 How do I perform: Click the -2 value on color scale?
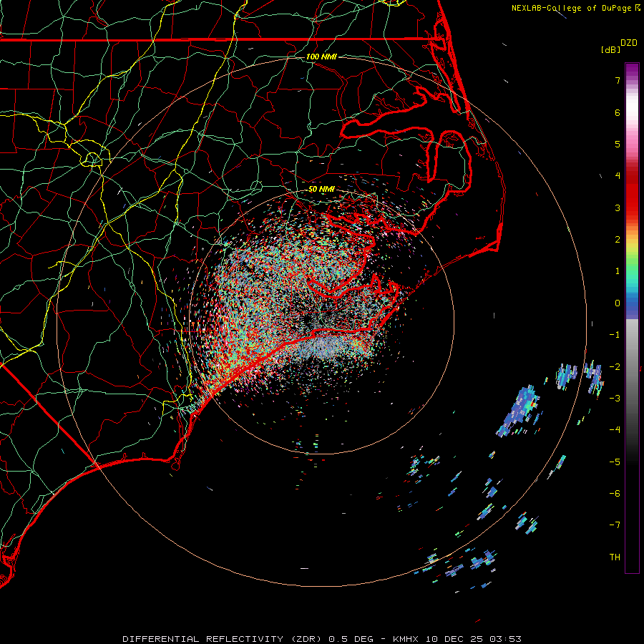click(615, 367)
